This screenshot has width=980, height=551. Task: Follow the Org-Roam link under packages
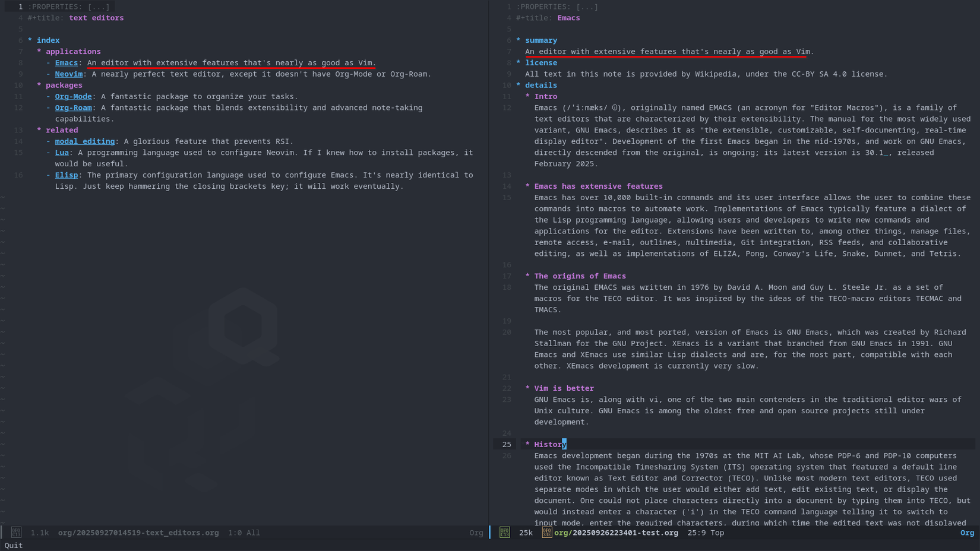coord(73,107)
